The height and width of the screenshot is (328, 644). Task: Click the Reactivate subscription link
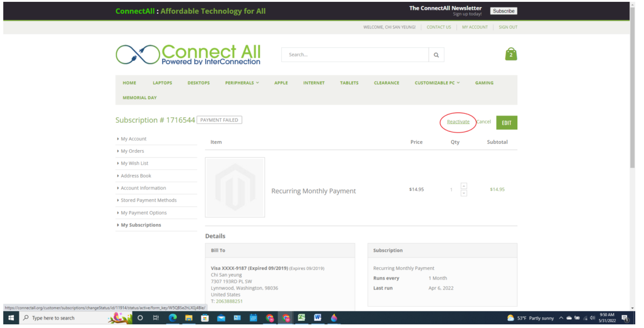458,122
